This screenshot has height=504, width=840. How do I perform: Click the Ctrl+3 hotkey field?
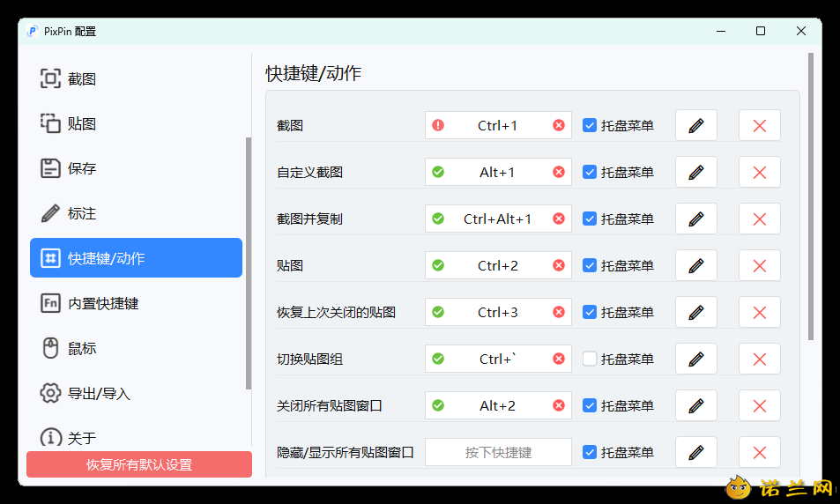(498, 312)
